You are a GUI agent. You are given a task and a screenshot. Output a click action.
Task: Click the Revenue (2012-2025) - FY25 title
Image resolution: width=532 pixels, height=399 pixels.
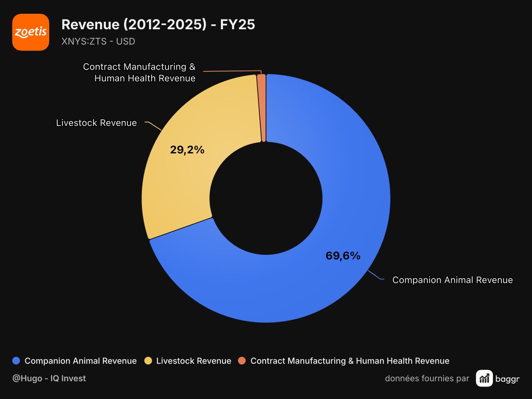click(158, 24)
